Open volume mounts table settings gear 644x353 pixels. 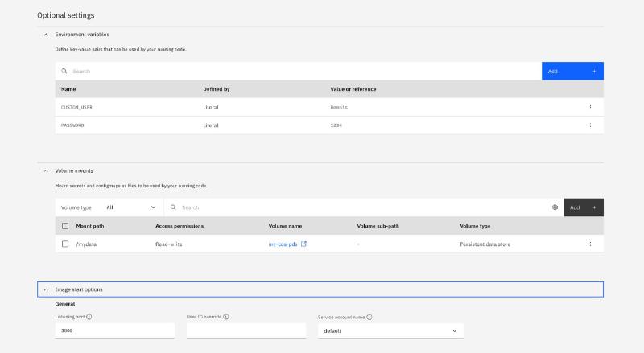click(x=555, y=207)
